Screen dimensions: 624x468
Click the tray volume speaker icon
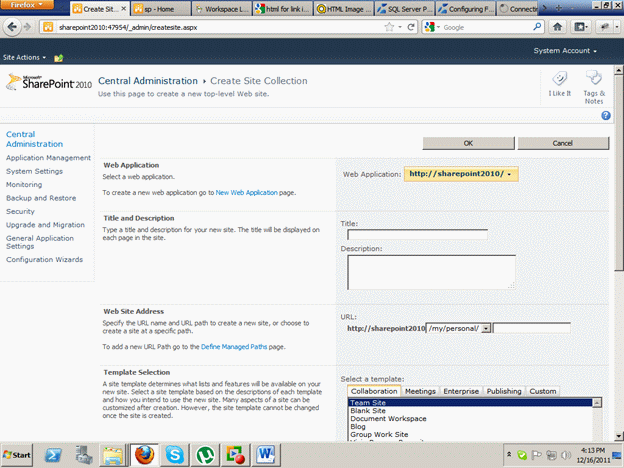pyautogui.click(x=565, y=455)
